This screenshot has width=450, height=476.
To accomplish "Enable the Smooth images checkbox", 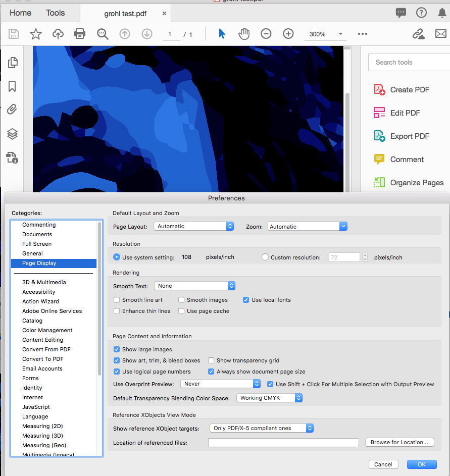I will [x=181, y=300].
